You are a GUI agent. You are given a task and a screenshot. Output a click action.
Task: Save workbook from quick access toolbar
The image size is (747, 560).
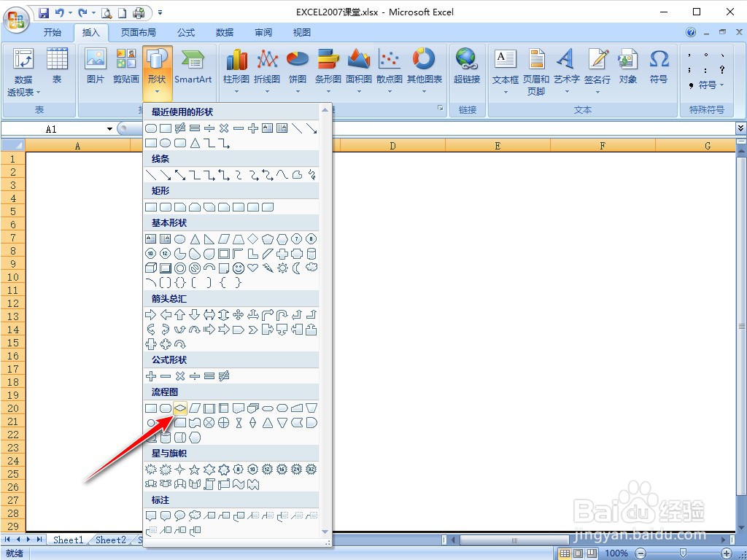tap(43, 13)
